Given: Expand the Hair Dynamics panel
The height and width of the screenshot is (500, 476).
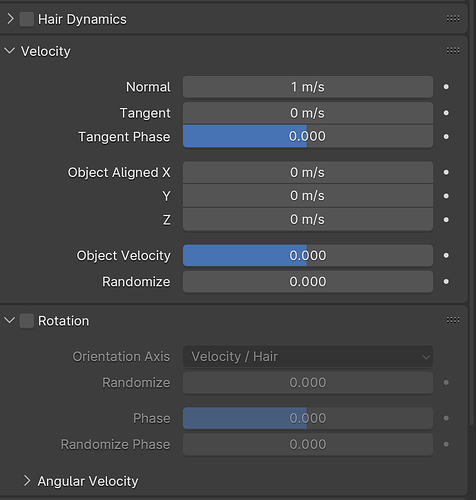Looking at the screenshot, I should pos(10,19).
